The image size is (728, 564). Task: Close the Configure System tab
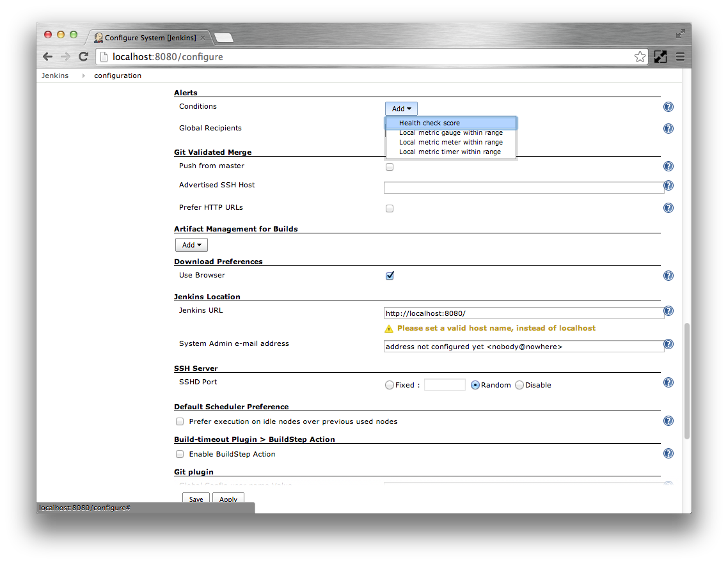[202, 38]
